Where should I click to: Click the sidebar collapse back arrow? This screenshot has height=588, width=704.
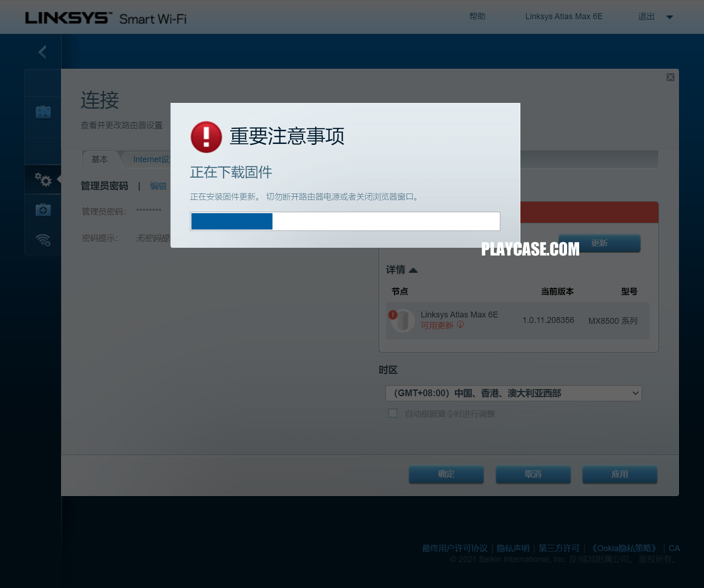[x=42, y=52]
